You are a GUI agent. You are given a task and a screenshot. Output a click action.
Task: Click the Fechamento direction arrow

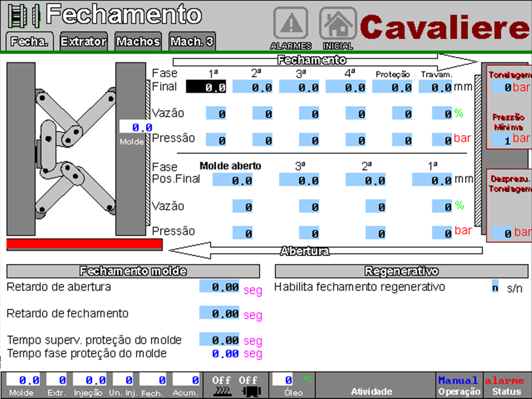point(325,61)
